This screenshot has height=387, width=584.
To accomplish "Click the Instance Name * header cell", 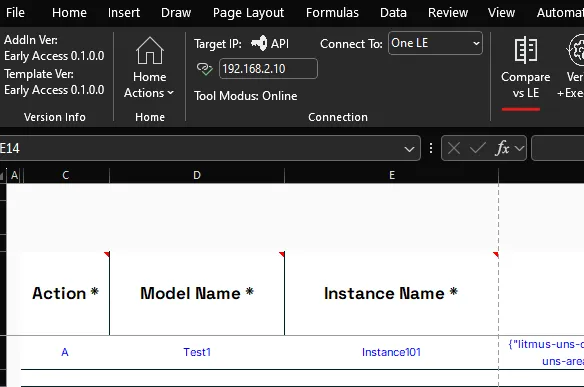I will pos(391,294).
